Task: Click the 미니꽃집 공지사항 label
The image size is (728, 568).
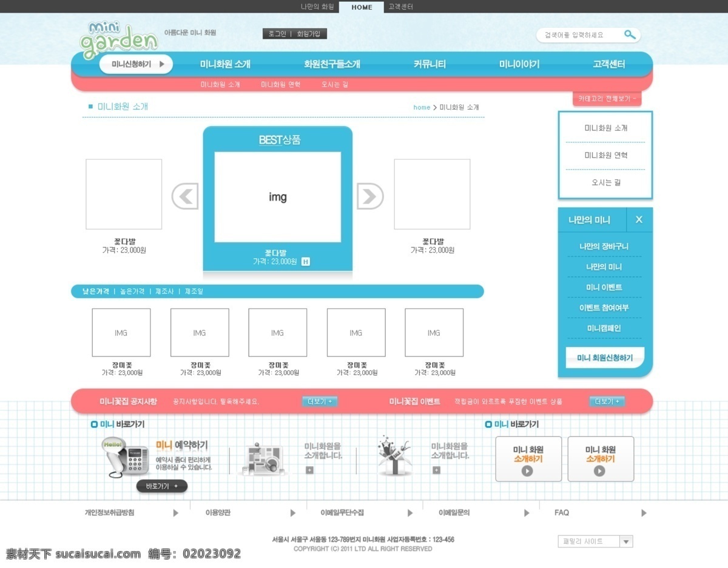Action: [128, 401]
